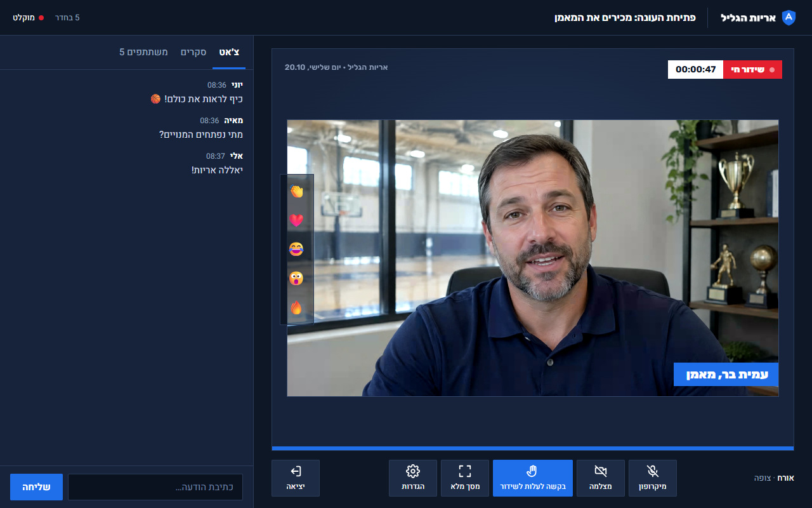Send the heart reaction
This screenshot has height=508, width=812.
(x=296, y=220)
